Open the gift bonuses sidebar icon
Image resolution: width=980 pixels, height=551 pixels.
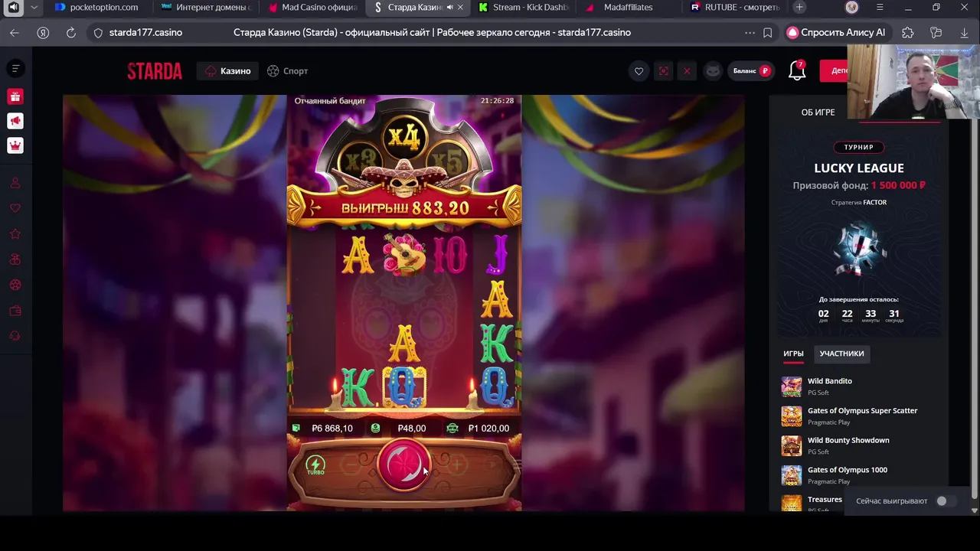click(x=15, y=96)
